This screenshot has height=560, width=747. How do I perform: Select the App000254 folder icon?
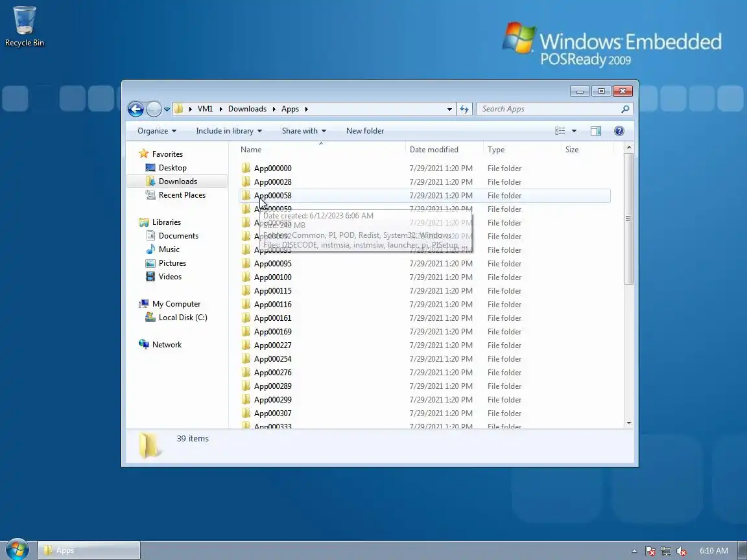246,358
